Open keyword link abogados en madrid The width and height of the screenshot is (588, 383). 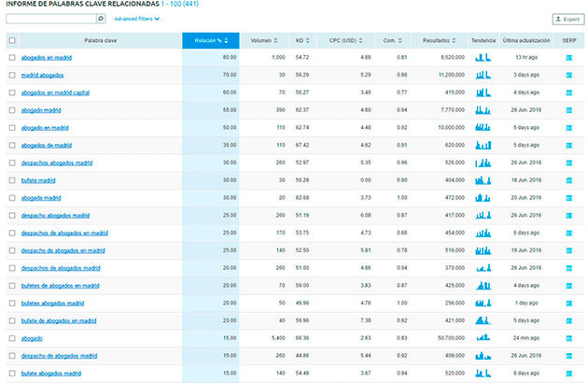coord(47,58)
